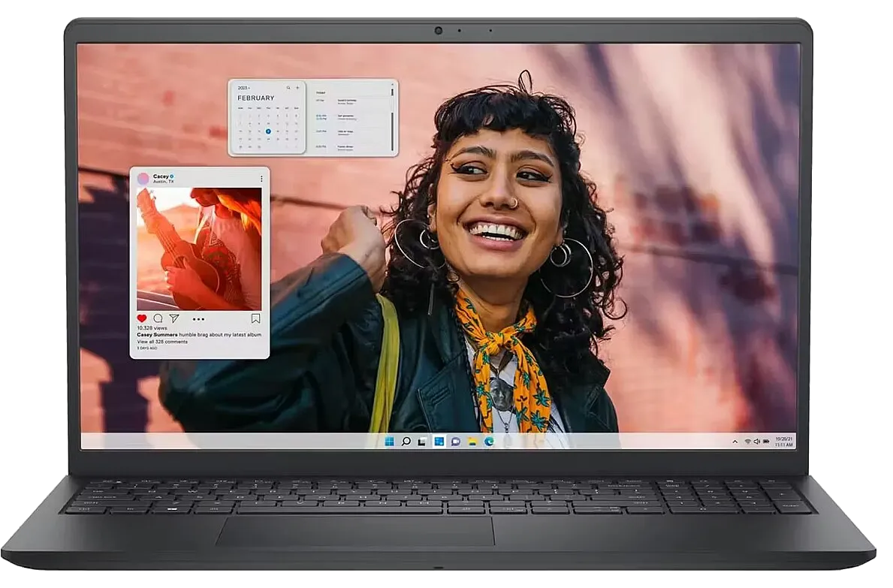
Task: Launch Teams Chat from taskbar
Action: point(456,441)
